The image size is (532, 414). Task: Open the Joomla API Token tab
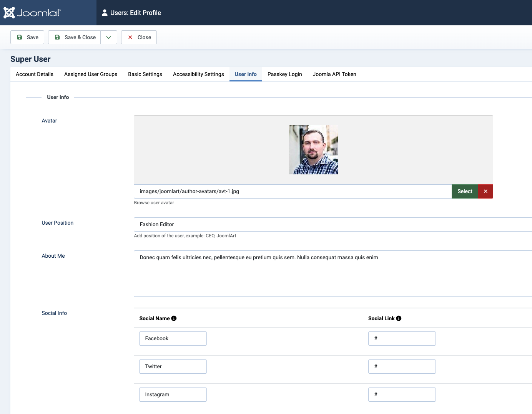coord(334,74)
